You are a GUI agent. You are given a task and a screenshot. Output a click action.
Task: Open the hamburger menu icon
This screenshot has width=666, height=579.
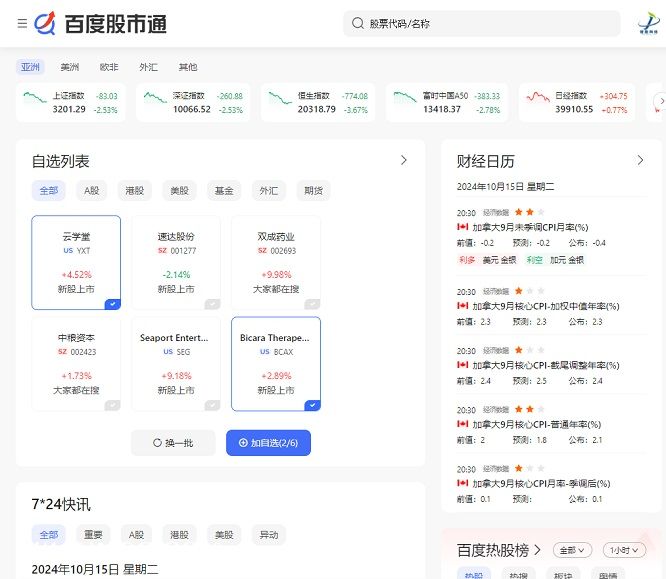click(22, 23)
